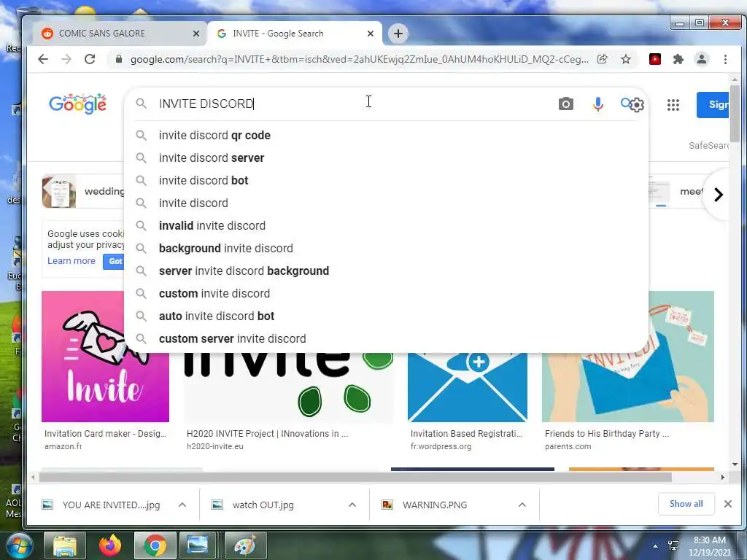Screen dimensions: 747x560
Task: Show hidden system tray icons
Action: pos(656,546)
